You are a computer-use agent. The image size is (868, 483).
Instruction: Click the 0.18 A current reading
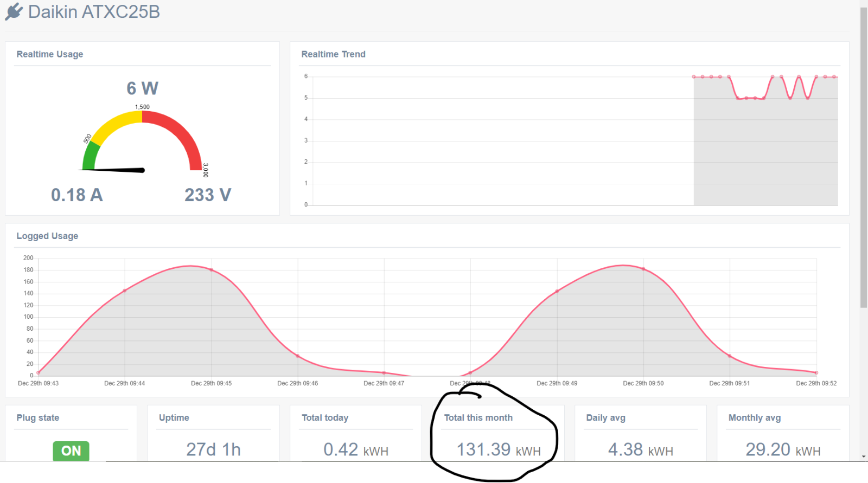point(77,195)
